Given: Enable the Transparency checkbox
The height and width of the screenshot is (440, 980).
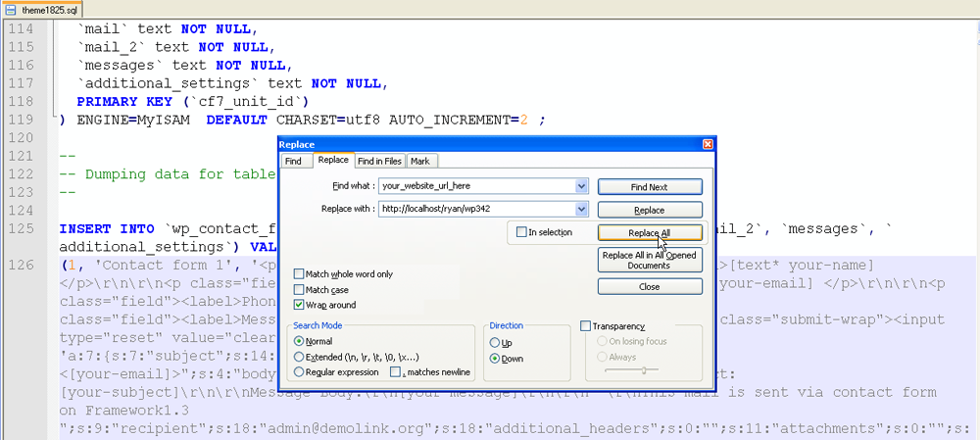Looking at the screenshot, I should coord(586,326).
